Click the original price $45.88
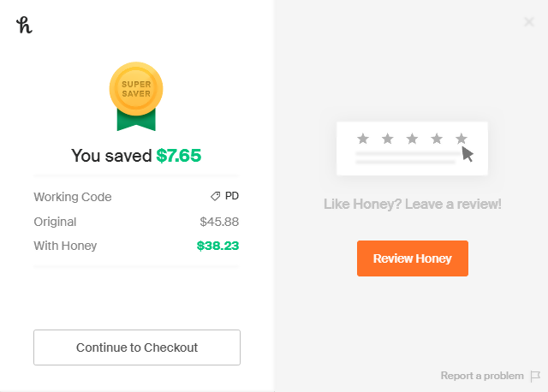Viewport: 548px width, 392px height. click(219, 222)
